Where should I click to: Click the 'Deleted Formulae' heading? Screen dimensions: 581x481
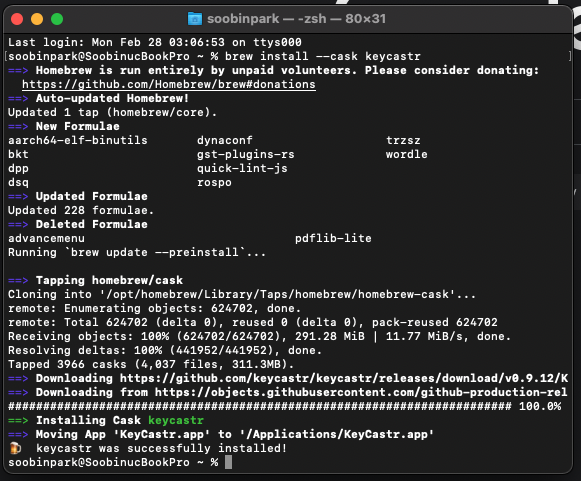pos(92,225)
